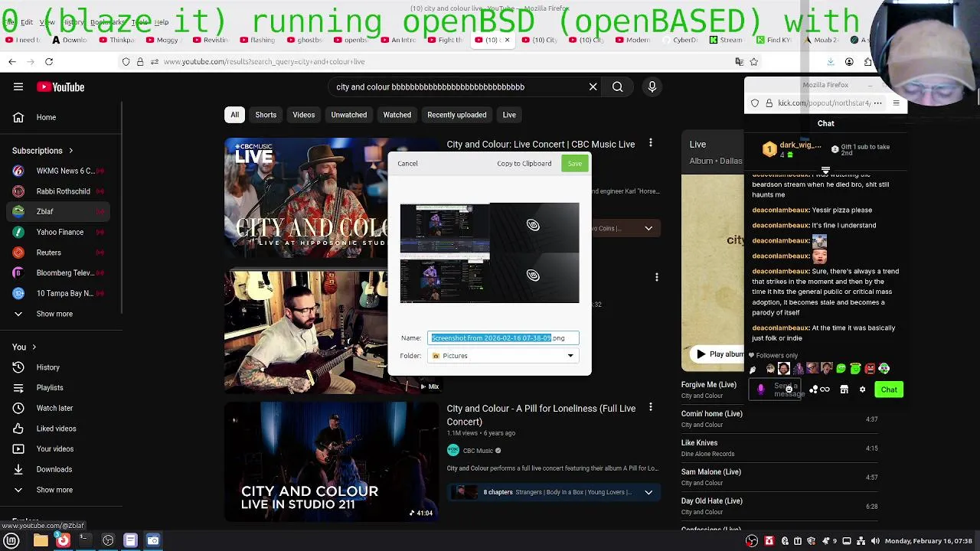Screen dimensions: 980x551
Task: Open Linux Mint start menu on taskbar
Action: [x=11, y=541]
